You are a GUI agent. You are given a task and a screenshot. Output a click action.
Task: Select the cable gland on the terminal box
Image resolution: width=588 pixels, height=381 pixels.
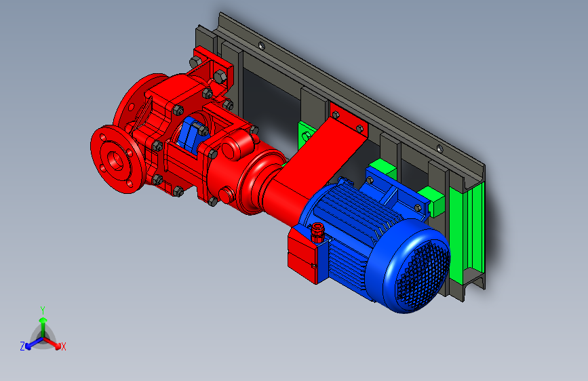coord(317,233)
